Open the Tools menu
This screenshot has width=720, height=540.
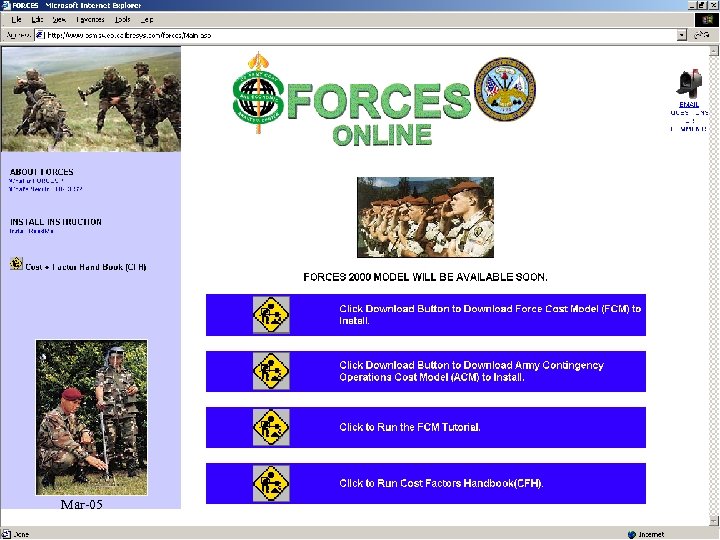click(123, 19)
